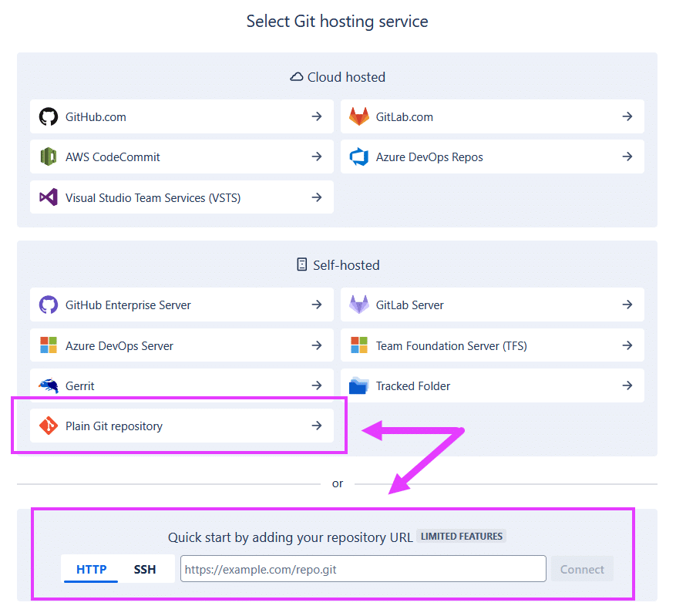Click the Tracked Folder icon

tap(359, 386)
